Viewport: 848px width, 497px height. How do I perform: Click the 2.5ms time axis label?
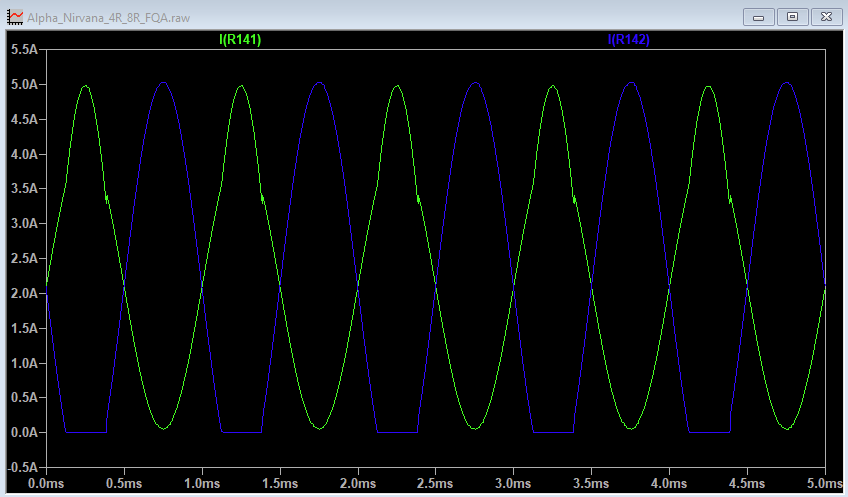coord(435,483)
